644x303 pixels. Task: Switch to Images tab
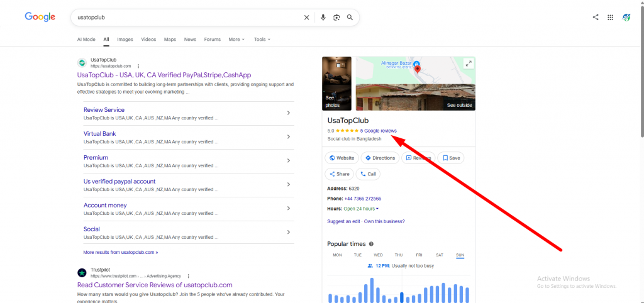point(125,40)
